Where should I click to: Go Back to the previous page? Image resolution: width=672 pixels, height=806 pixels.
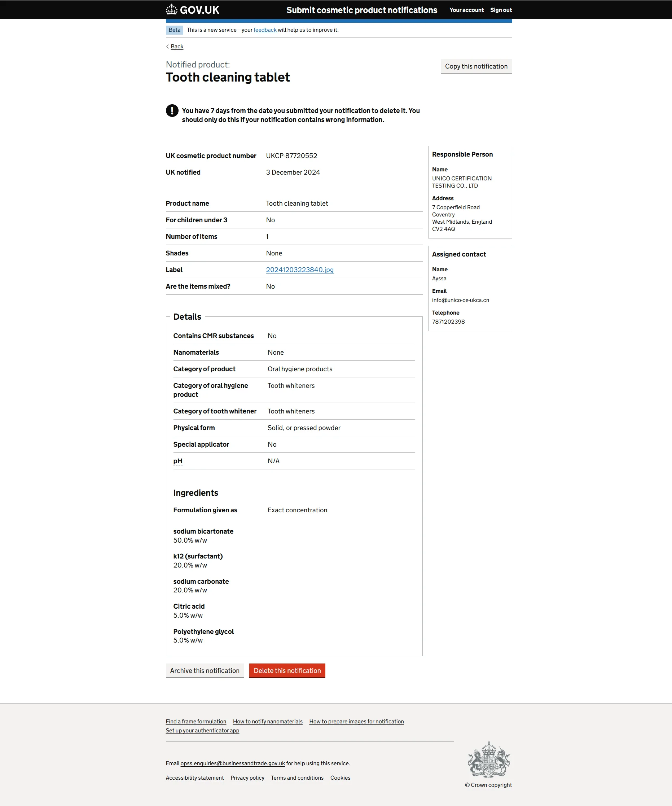point(177,47)
